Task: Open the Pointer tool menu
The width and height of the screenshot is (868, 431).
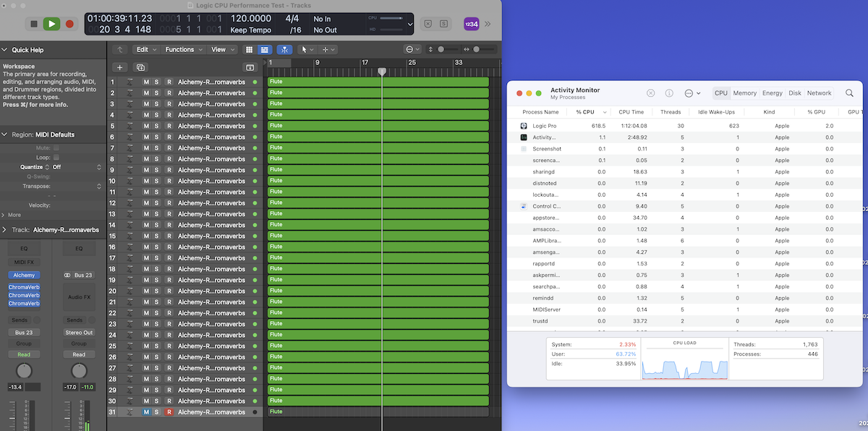Action: pos(307,50)
